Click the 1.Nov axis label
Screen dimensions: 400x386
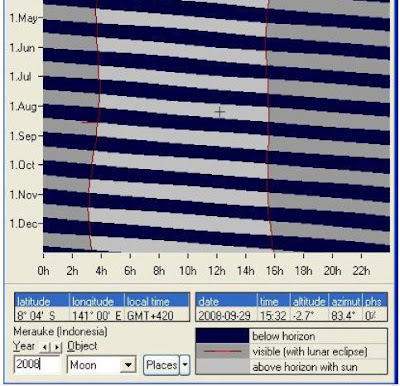point(23,194)
